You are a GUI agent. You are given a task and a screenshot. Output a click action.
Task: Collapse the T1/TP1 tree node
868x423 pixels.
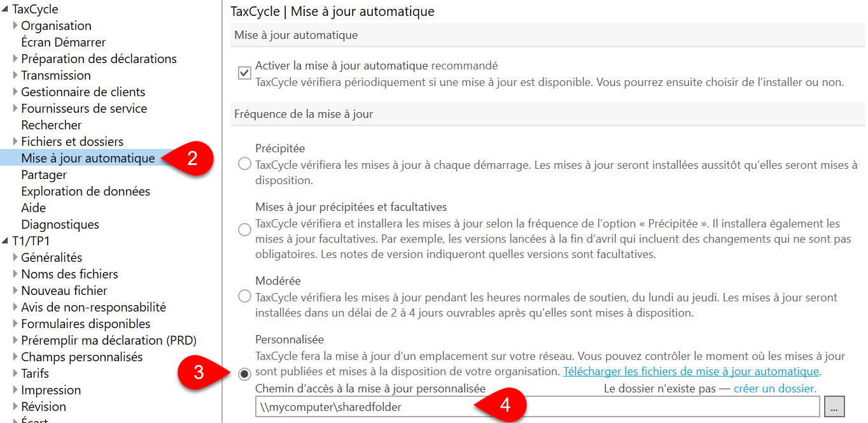pyautogui.click(x=6, y=241)
